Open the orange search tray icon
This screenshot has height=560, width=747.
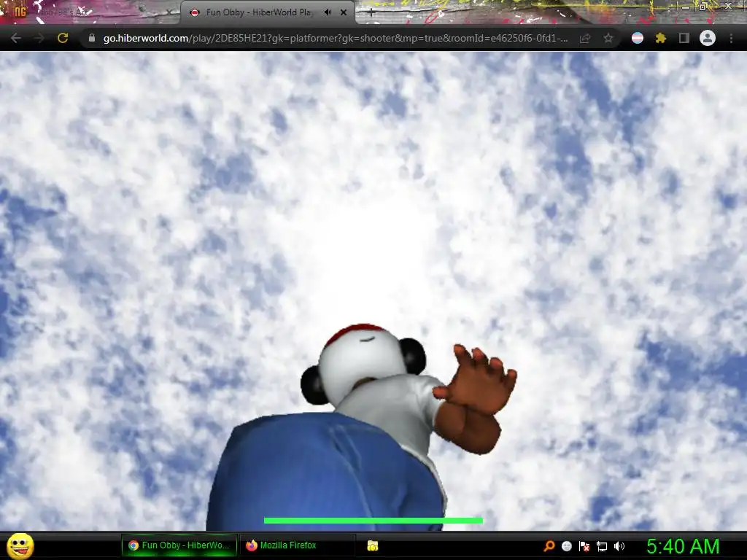[549, 545]
